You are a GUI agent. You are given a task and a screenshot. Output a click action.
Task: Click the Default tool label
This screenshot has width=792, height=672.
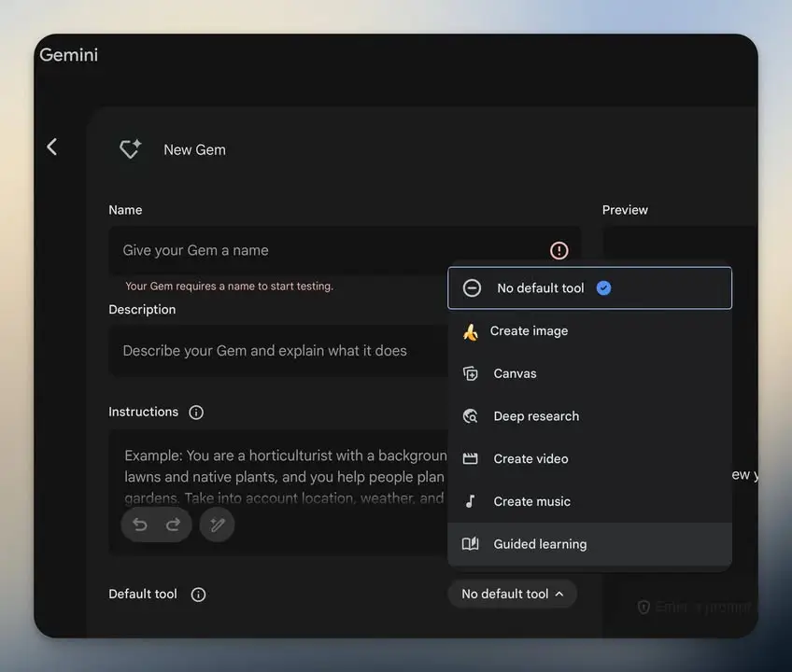(x=143, y=595)
